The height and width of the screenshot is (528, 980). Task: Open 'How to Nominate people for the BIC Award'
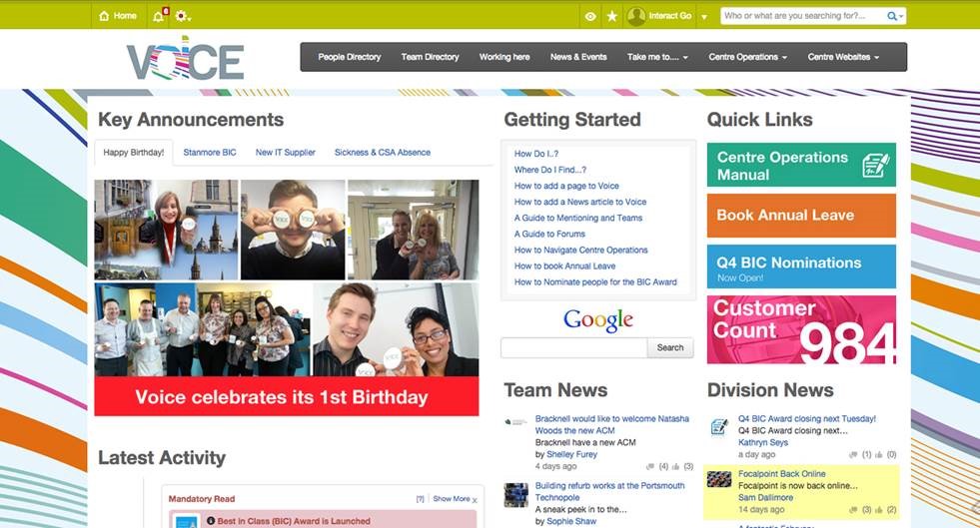pos(595,282)
